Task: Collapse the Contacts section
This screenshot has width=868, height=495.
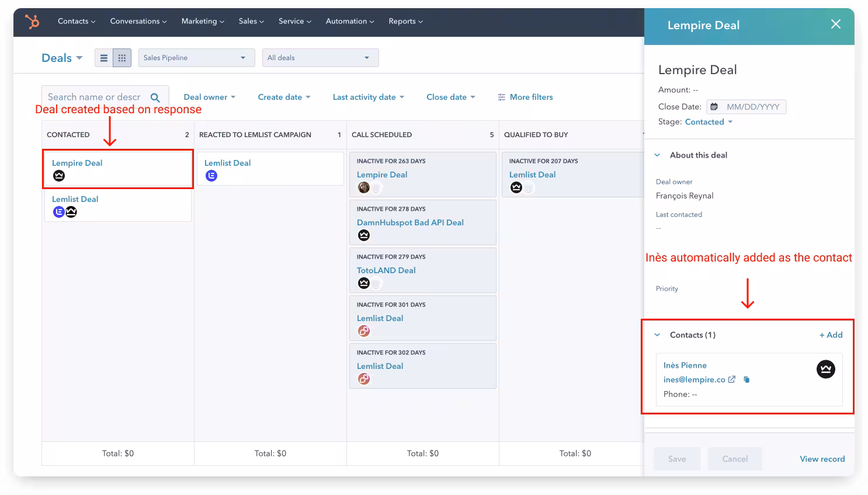Action: (x=657, y=335)
